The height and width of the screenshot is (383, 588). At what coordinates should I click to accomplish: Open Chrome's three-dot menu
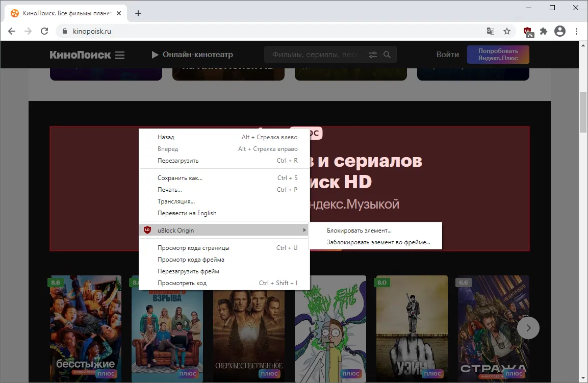tap(576, 31)
